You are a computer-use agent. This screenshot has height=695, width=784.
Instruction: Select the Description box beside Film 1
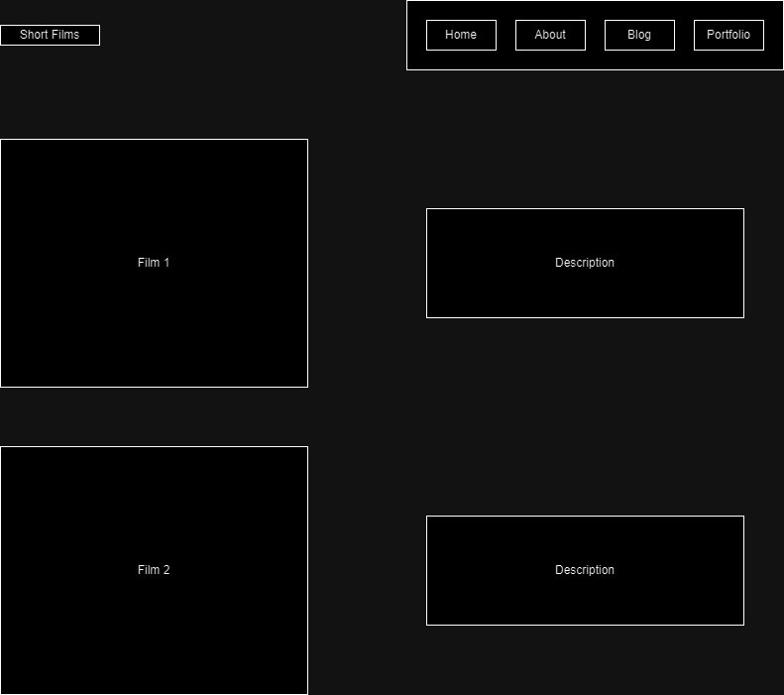tap(585, 263)
